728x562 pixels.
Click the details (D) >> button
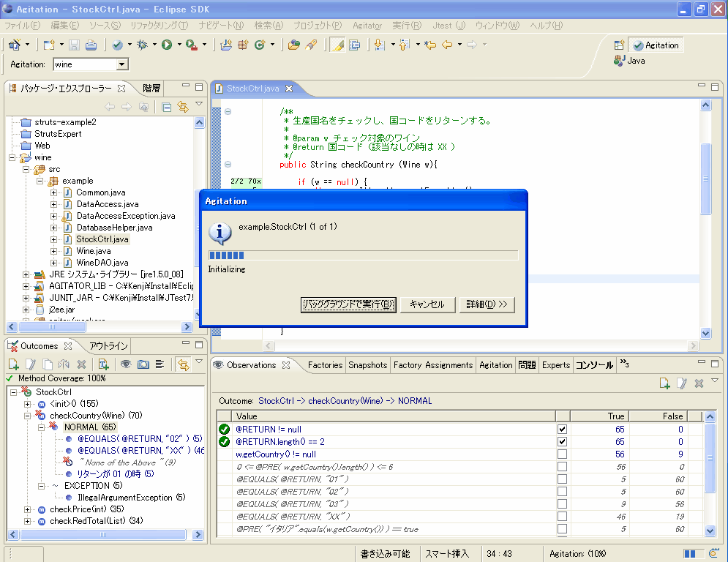point(487,304)
